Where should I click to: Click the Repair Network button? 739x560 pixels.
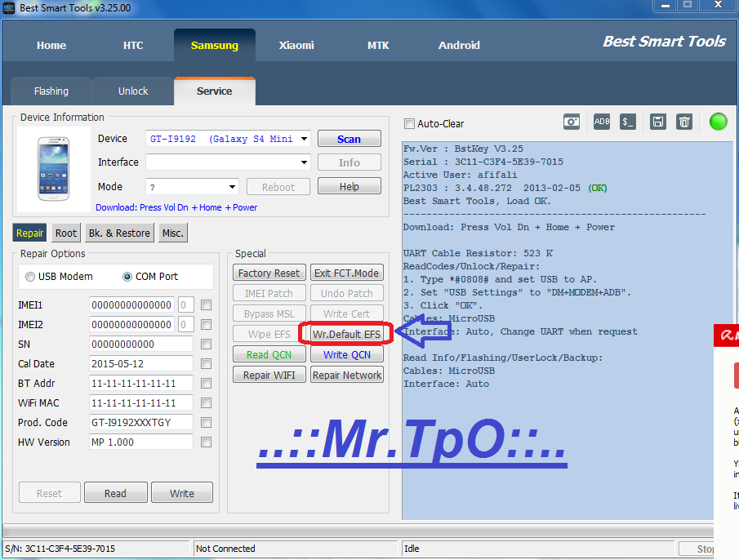[x=346, y=375]
